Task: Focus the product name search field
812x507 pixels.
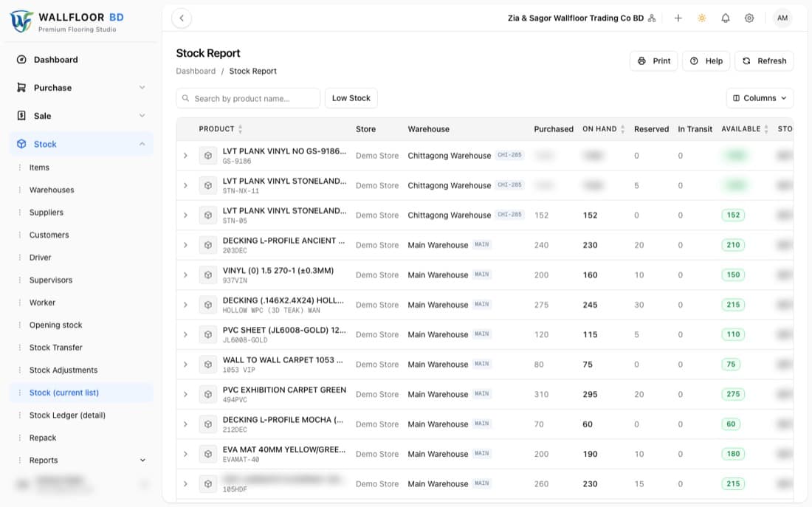Action: click(248, 98)
